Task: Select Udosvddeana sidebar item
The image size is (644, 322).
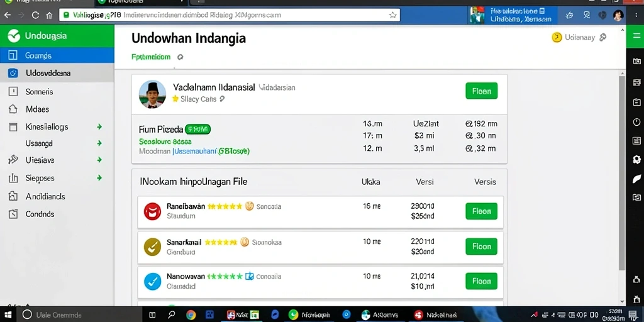Action: 57,73
